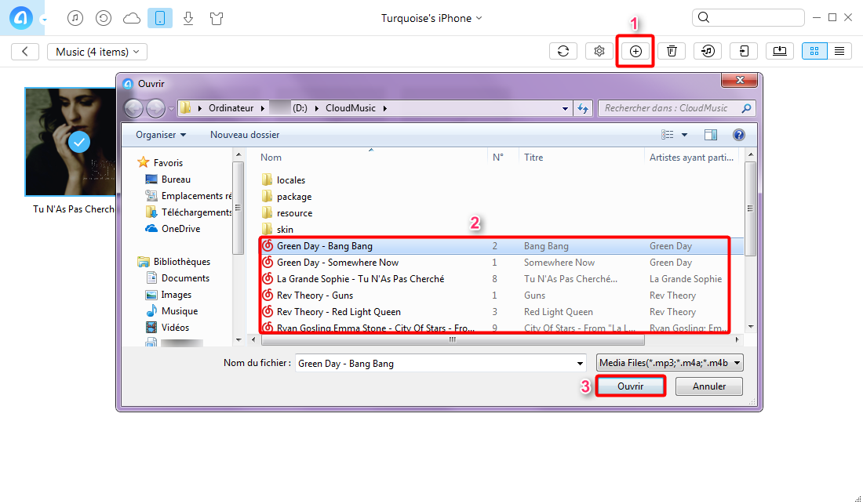
Task: Select OneDrive in the navigation pane
Action: 173,229
